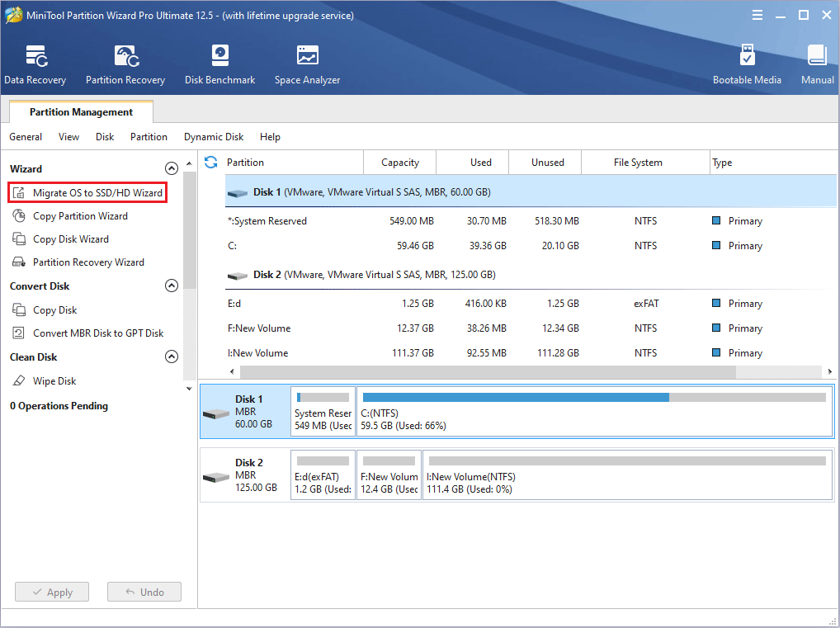Collapse the Convert Disk section

172,286
